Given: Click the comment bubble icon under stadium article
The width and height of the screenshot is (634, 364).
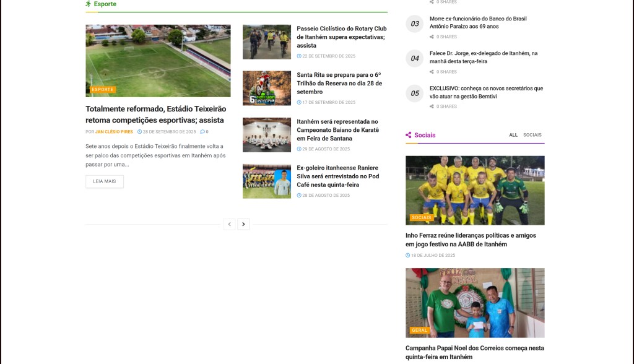Looking at the screenshot, I should click(202, 132).
